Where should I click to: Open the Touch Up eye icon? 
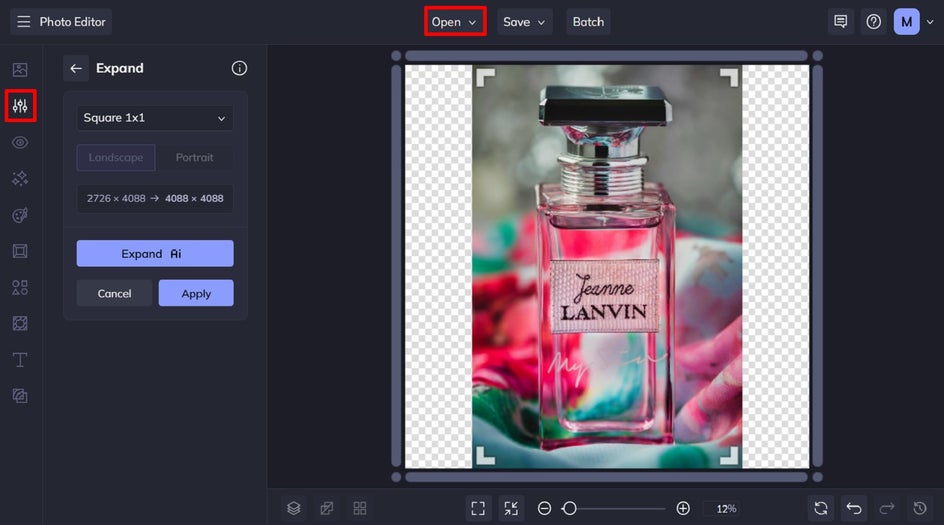[x=20, y=143]
